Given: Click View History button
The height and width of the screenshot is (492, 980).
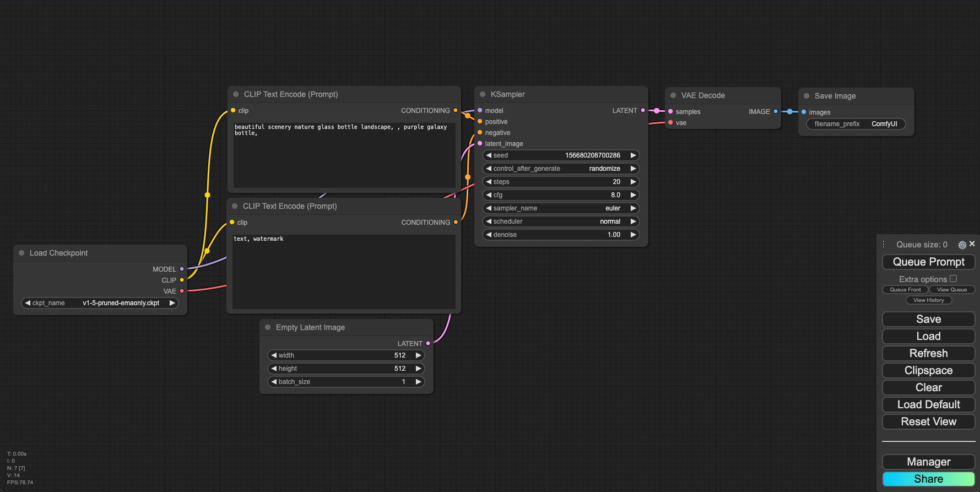Looking at the screenshot, I should [x=928, y=300].
